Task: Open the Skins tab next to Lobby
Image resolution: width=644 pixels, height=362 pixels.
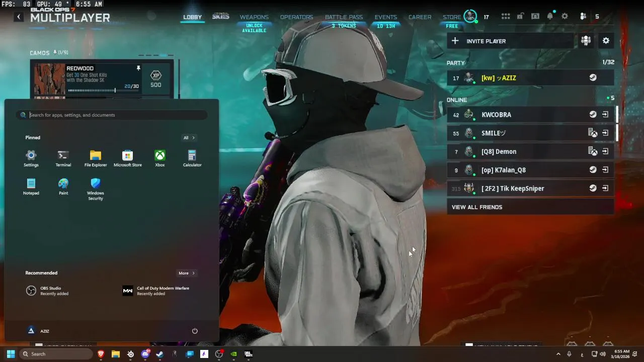Action: [x=220, y=17]
